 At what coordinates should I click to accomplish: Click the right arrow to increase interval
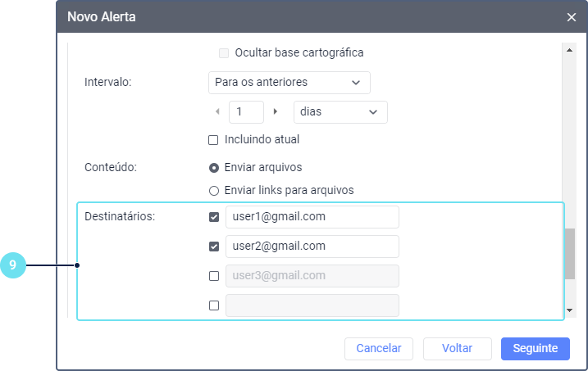click(276, 111)
